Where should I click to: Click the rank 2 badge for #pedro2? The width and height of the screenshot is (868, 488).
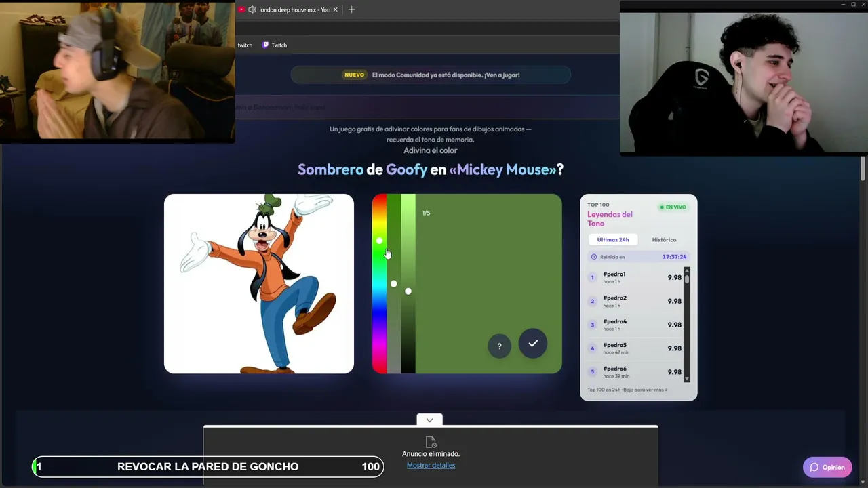tap(592, 301)
